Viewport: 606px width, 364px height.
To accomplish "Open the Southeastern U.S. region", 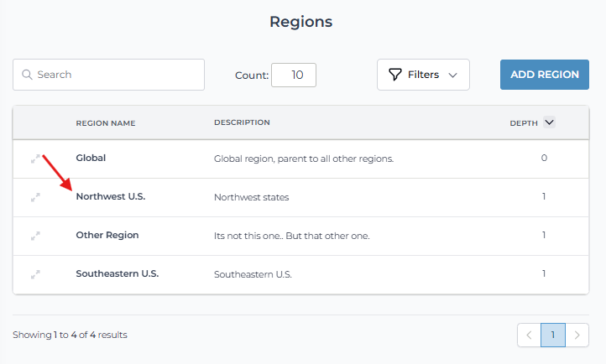I will pyautogui.click(x=117, y=274).
